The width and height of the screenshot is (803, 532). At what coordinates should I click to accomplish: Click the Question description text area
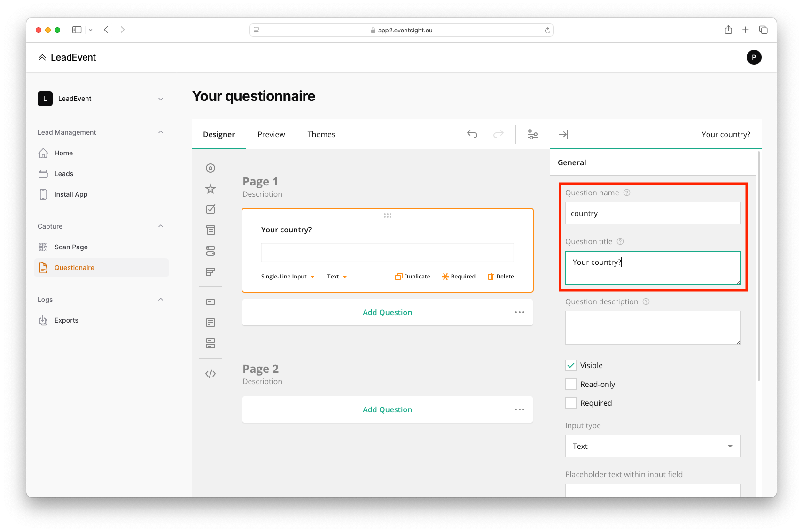(652, 328)
